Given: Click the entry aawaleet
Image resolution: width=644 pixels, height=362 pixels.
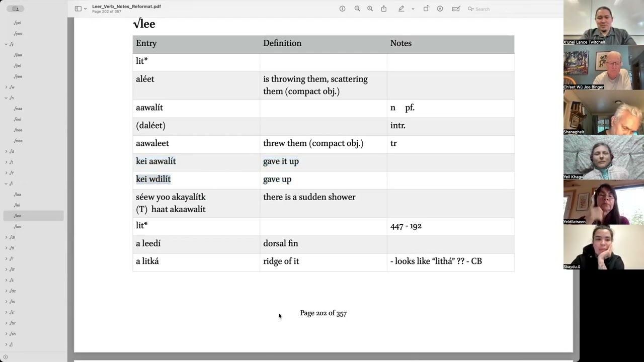Looking at the screenshot, I should [152, 143].
